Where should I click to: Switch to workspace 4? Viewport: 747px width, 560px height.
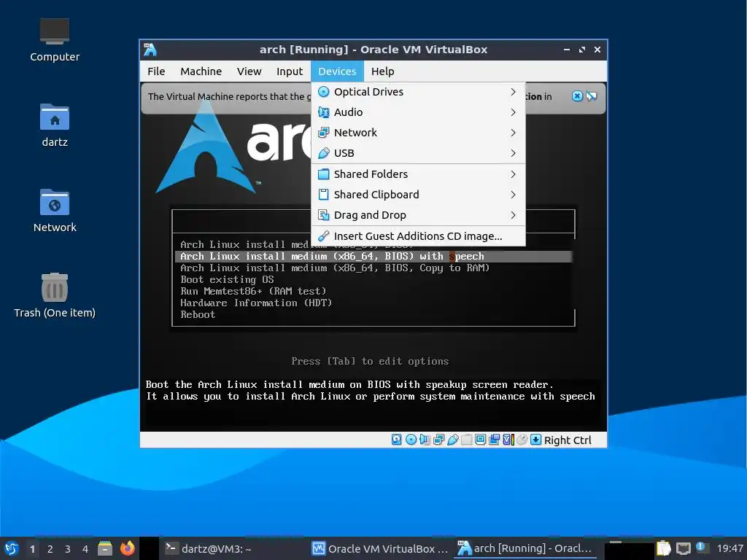(x=85, y=549)
